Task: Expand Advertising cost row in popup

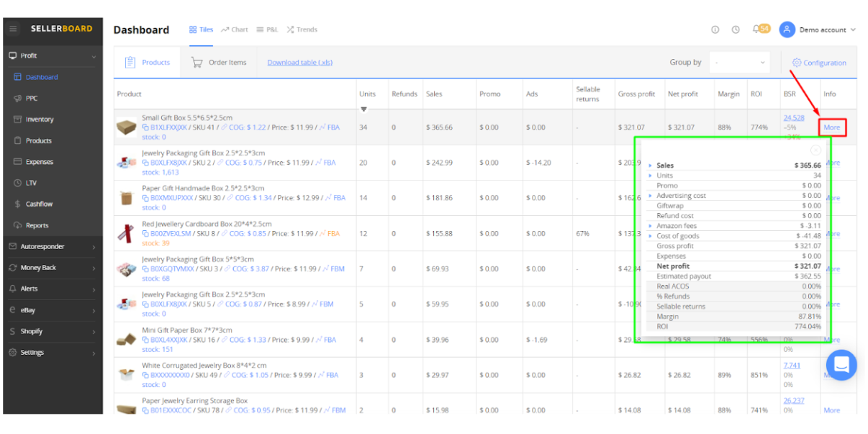Action: [651, 196]
